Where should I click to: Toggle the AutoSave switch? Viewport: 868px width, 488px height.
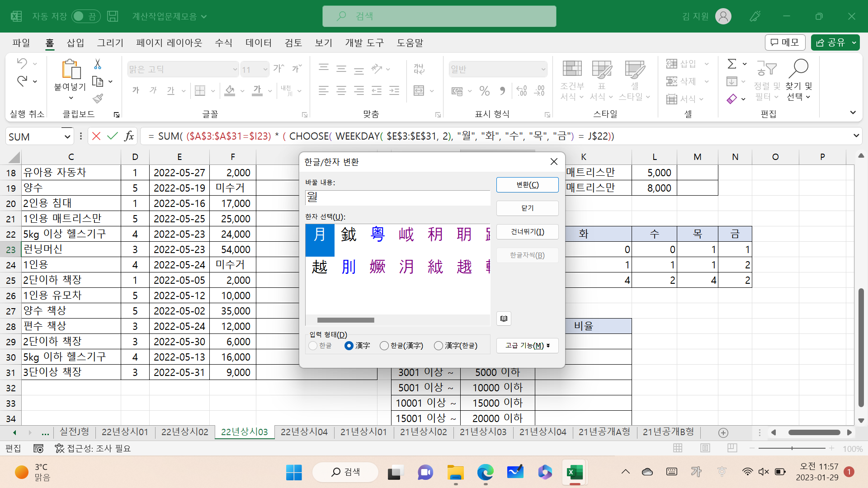coord(85,16)
